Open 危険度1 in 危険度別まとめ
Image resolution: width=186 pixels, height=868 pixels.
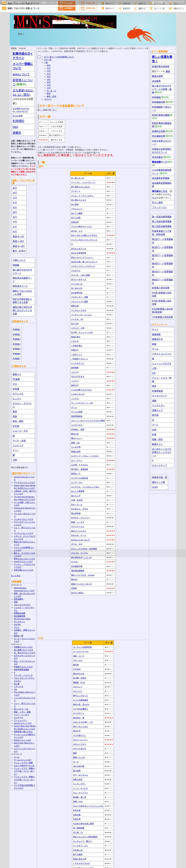(17, 330)
